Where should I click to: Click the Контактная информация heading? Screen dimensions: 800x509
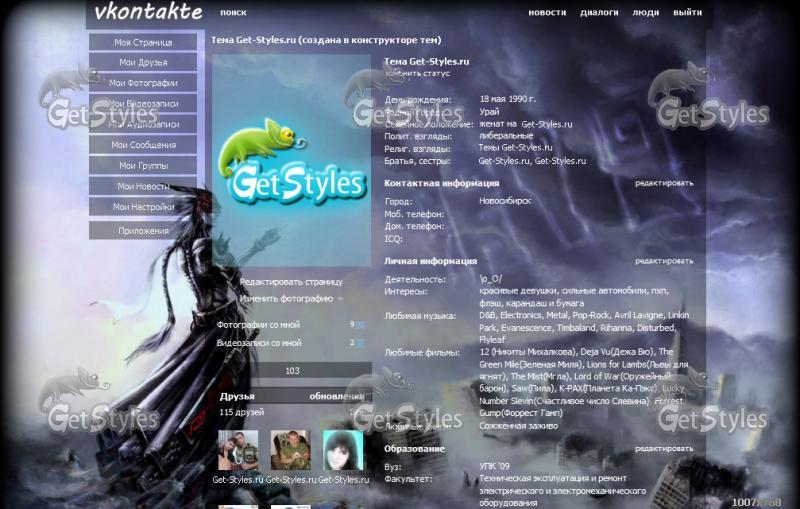click(x=441, y=183)
